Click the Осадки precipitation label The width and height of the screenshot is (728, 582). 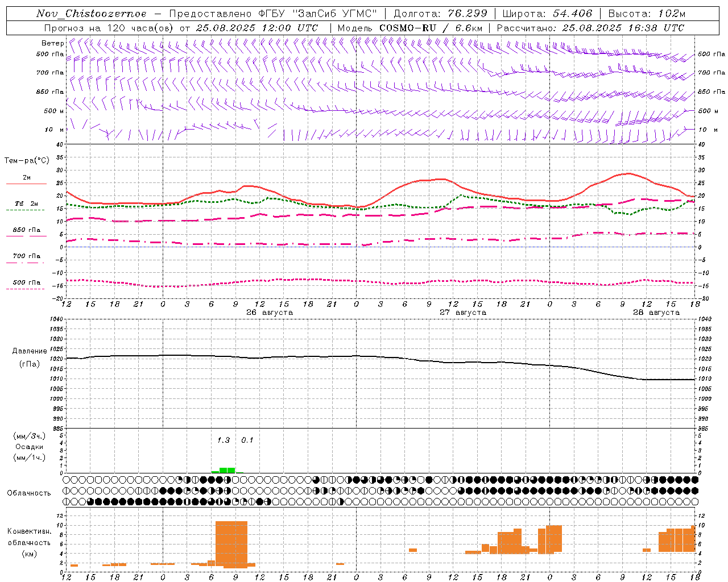click(30, 447)
